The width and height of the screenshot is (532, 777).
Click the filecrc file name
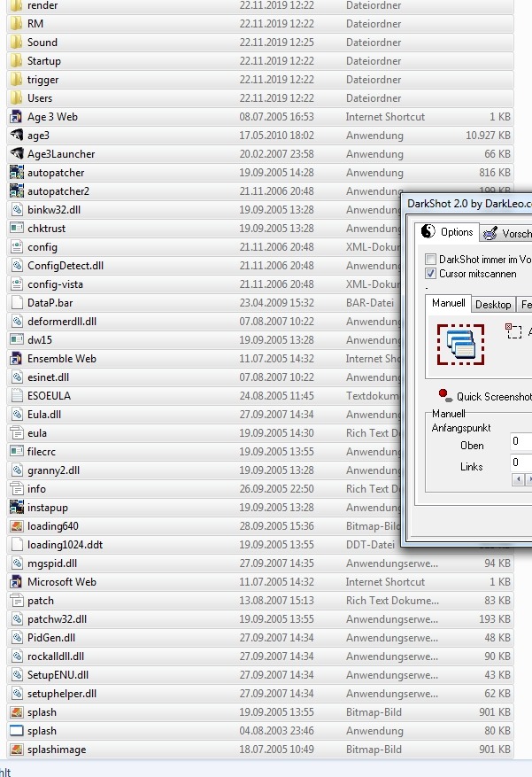[x=41, y=452]
